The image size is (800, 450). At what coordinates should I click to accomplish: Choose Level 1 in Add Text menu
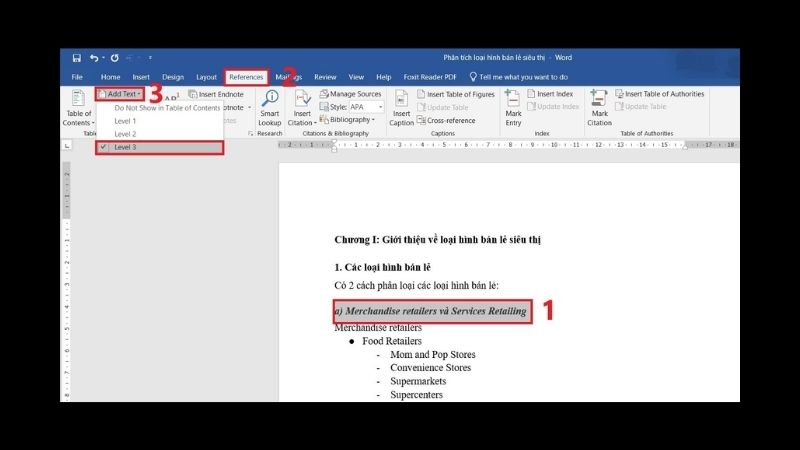click(125, 120)
